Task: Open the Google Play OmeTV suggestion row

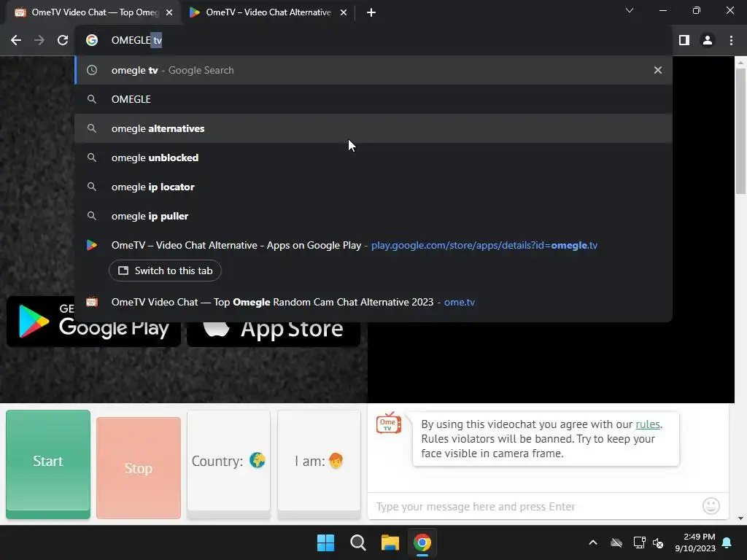Action: (373, 245)
